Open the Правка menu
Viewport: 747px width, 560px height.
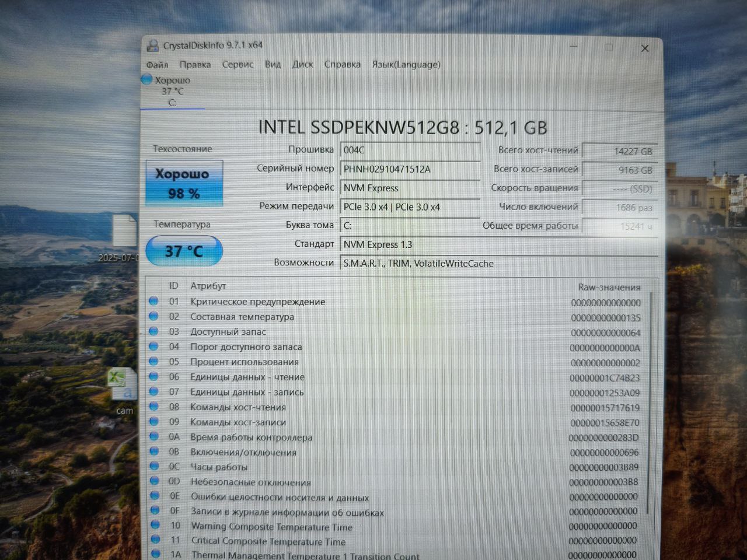[x=195, y=65]
